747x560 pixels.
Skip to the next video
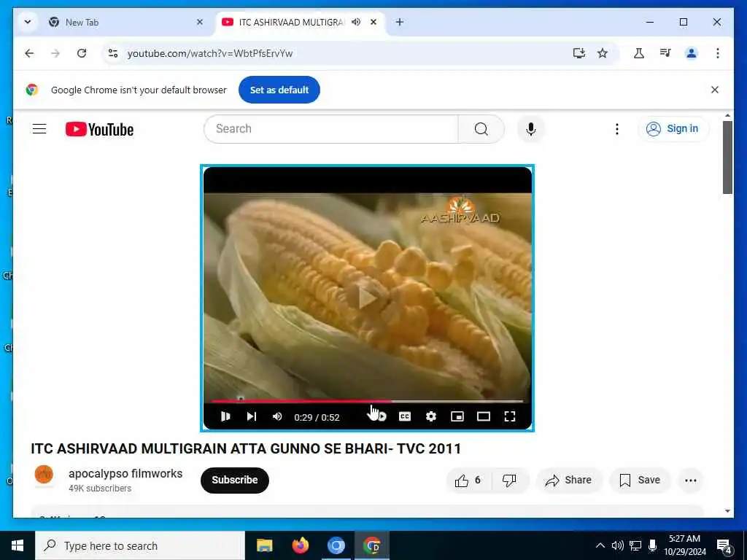[252, 416]
